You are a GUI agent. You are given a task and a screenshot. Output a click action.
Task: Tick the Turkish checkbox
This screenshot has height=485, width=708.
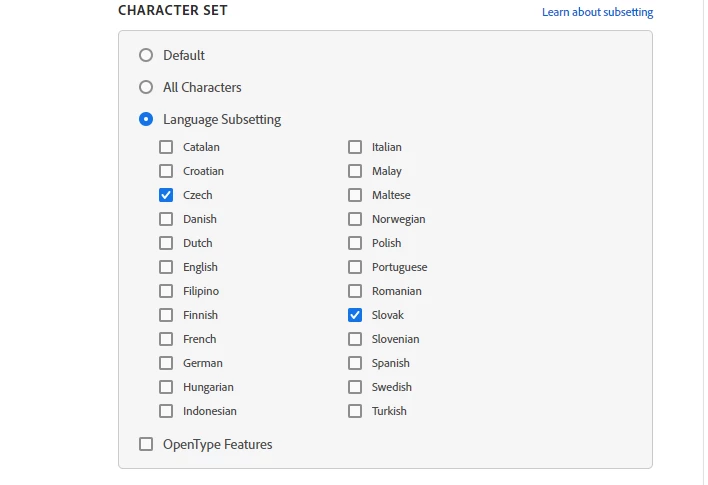[x=355, y=411]
